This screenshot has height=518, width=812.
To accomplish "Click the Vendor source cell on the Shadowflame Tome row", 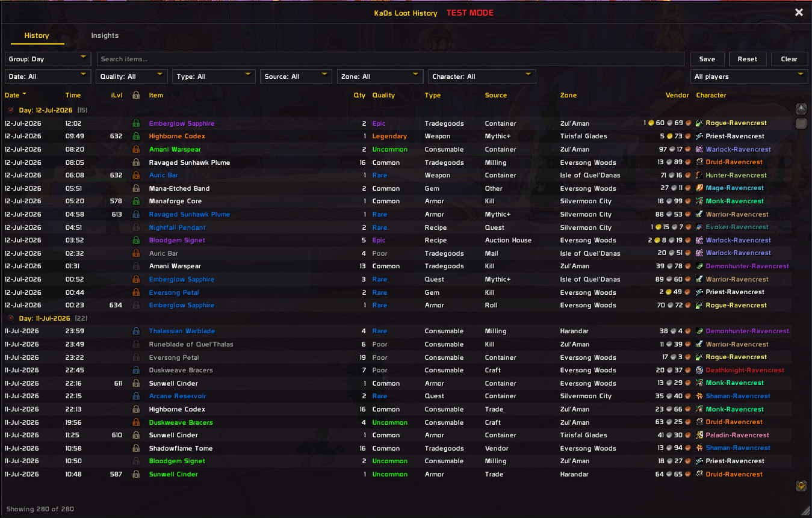I will click(497, 448).
